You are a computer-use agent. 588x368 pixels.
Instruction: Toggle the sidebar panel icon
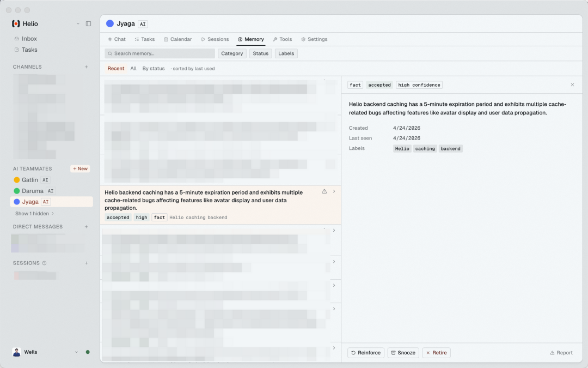pyautogui.click(x=88, y=24)
